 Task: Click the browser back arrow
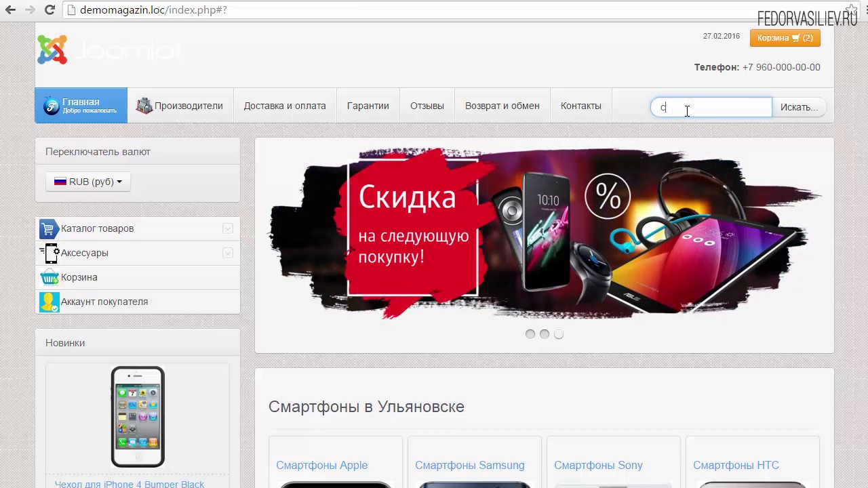point(10,10)
